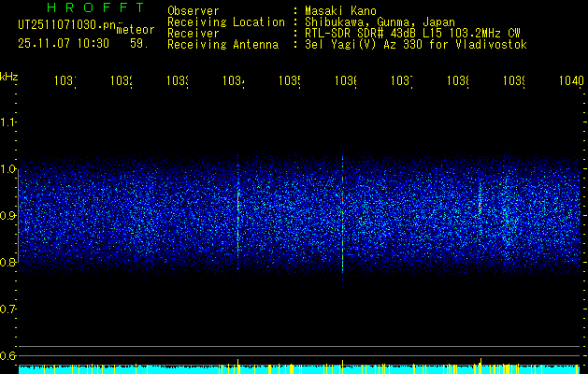Click the red echo spot near 1039
Image resolution: width=588 pixels, height=374 pixels.
click(x=480, y=205)
